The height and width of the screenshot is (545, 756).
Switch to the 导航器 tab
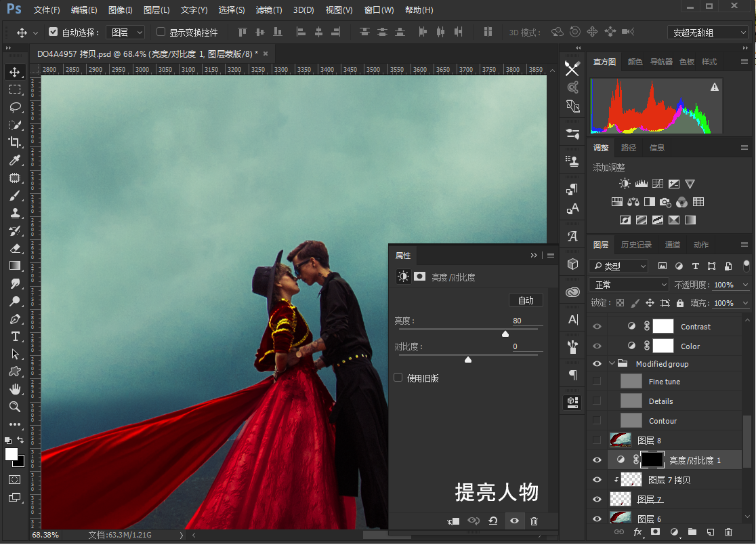(x=661, y=62)
